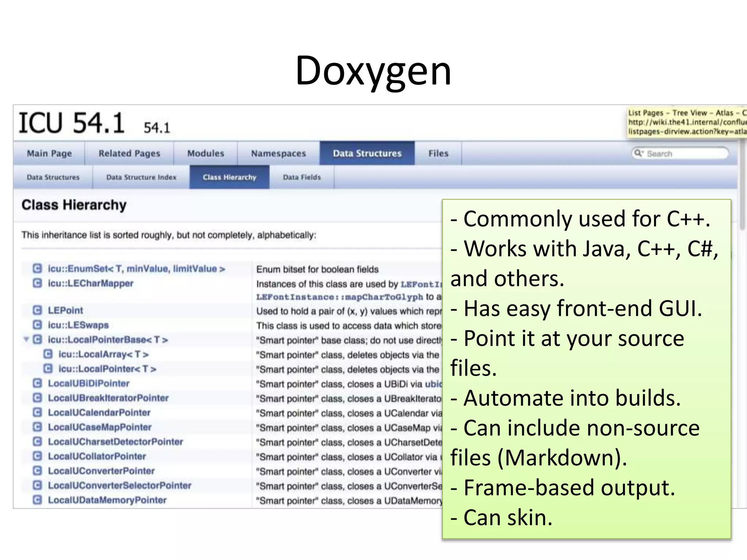The image size is (747, 560).
Task: Click the page vertical scrollbar
Action: click(742, 186)
